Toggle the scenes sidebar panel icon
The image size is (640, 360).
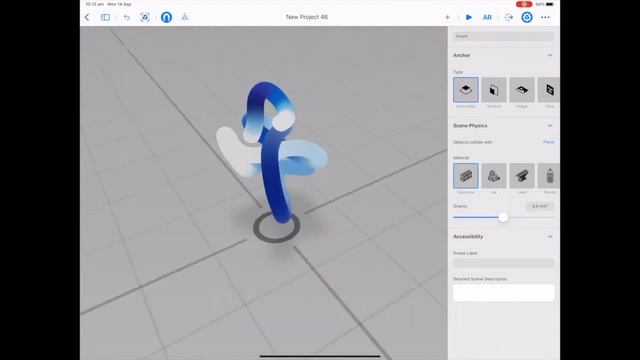coord(105,17)
